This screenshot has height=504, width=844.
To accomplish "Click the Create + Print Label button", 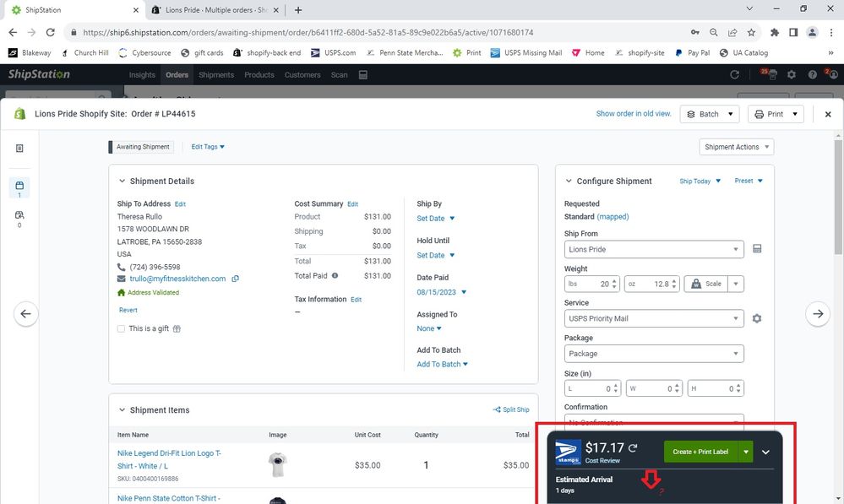I will click(700, 452).
